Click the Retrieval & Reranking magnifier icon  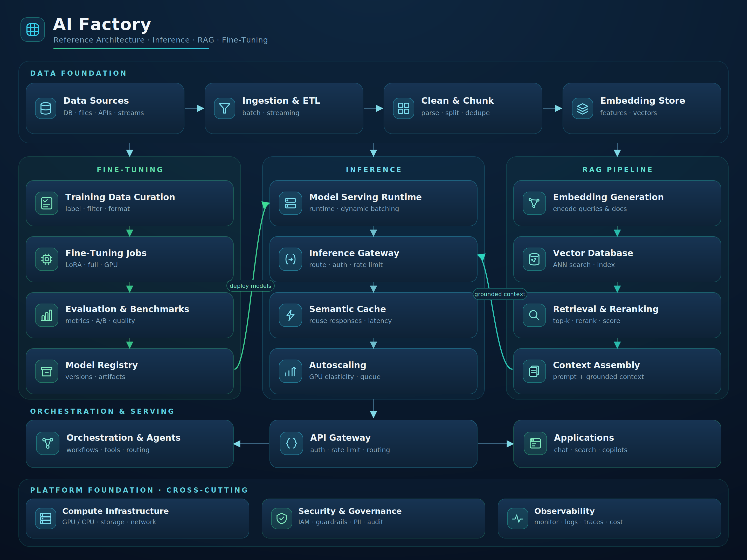pyautogui.click(x=534, y=315)
